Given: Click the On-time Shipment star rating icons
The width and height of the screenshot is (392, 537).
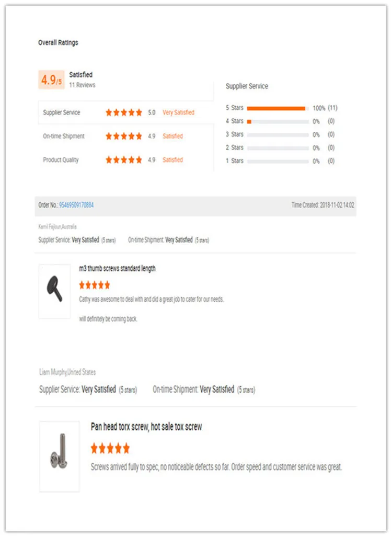Looking at the screenshot, I should pyautogui.click(x=124, y=136).
